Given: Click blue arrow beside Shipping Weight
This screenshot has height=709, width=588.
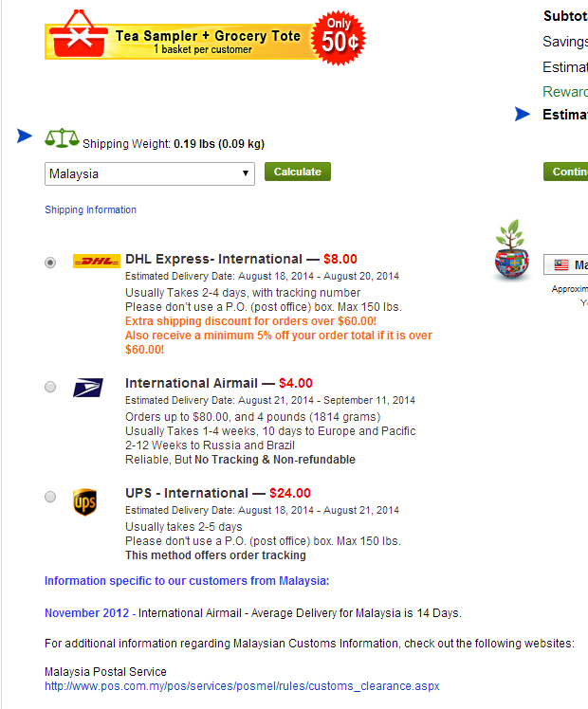Looking at the screenshot, I should coord(25,136).
